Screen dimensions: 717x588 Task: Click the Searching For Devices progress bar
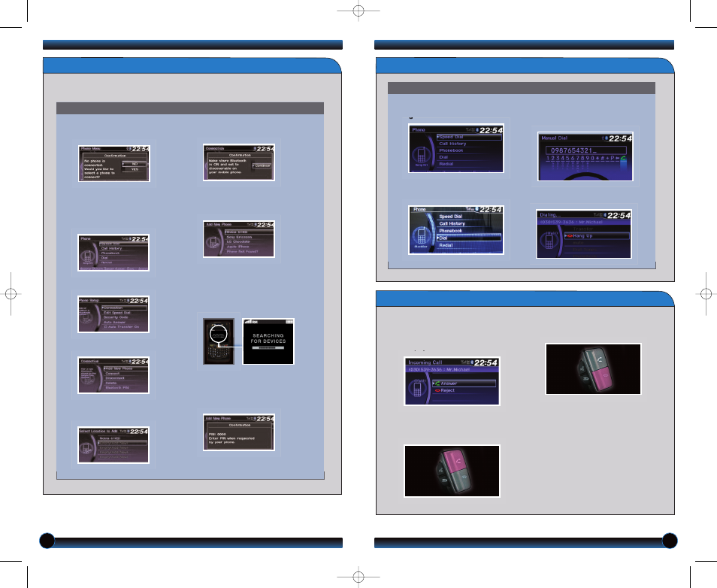(x=268, y=348)
